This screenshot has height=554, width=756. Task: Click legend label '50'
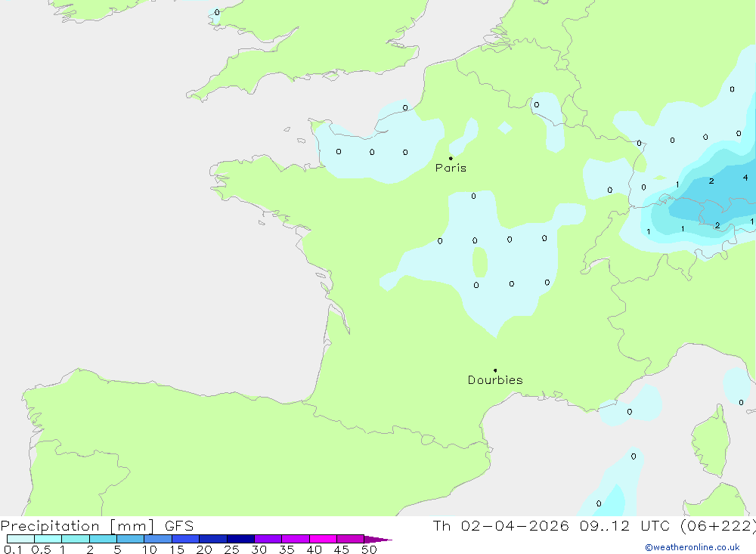point(369,549)
